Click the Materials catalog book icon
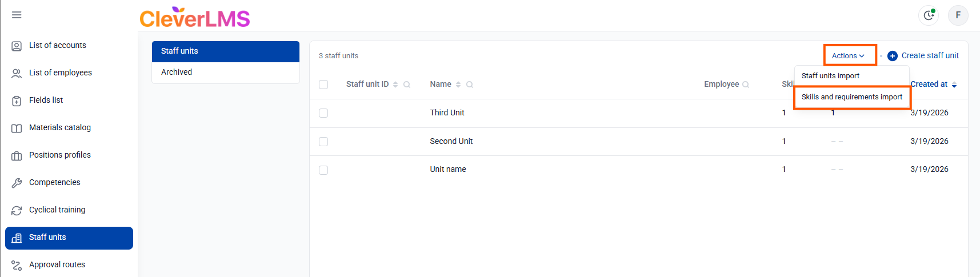This screenshot has height=277, width=980. coord(17,128)
